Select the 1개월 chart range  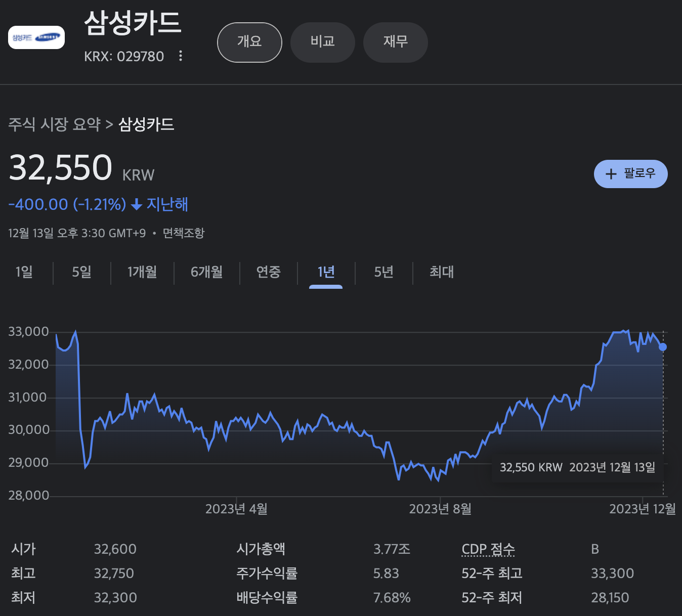click(x=142, y=272)
